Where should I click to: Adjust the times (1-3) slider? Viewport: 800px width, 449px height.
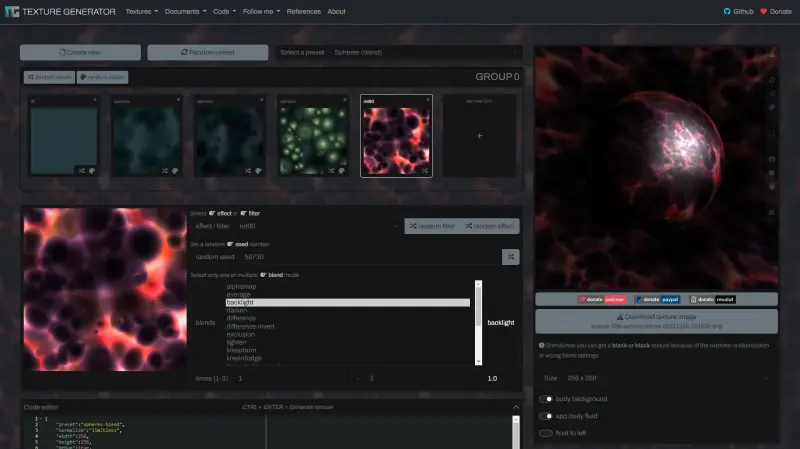pyautogui.click(x=357, y=379)
